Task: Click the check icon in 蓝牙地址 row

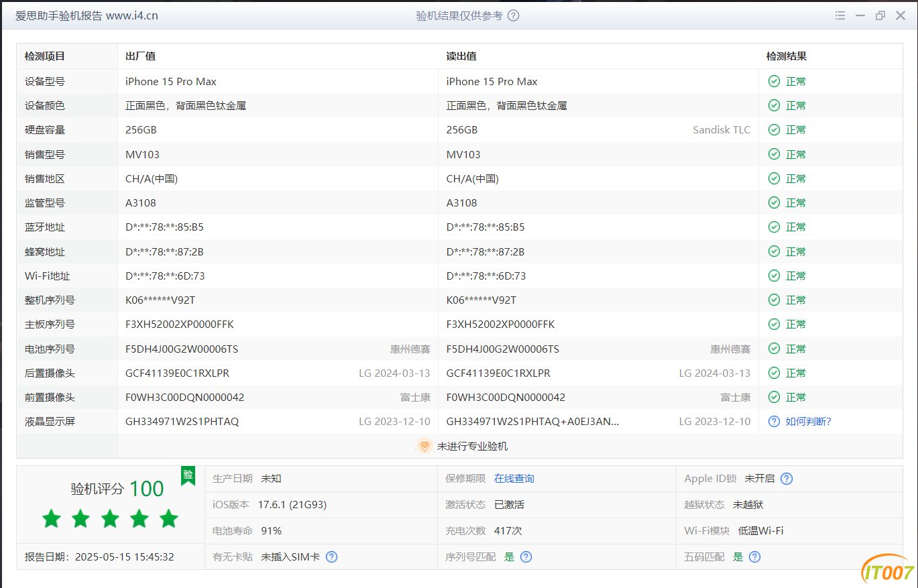Action: [774, 227]
